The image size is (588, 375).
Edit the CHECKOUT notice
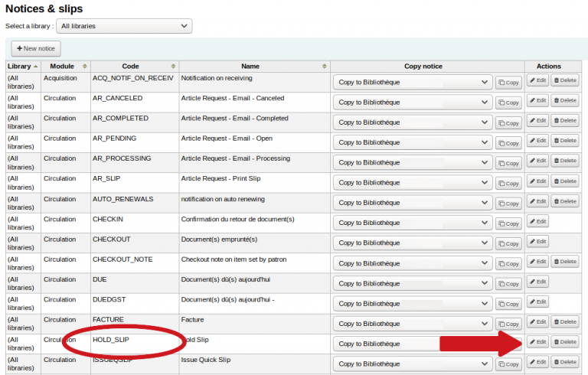(x=537, y=241)
